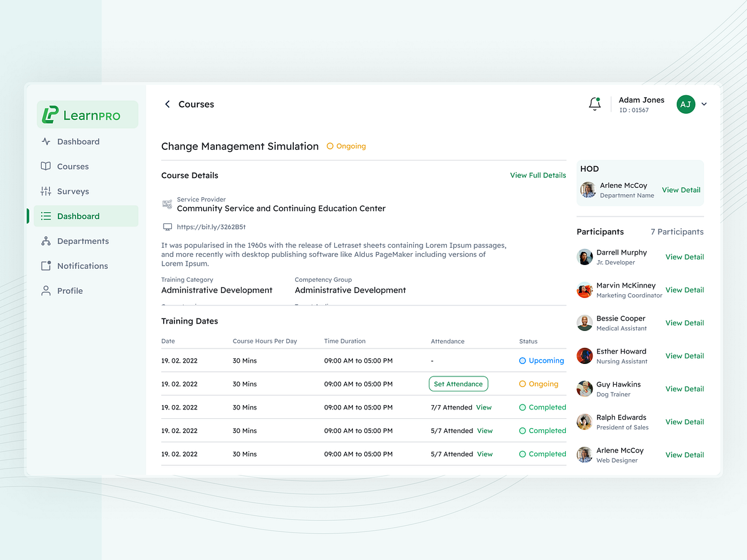Viewport: 747px width, 560px height.
Task: Click Bessie Cooper's profile avatar
Action: 585,322
